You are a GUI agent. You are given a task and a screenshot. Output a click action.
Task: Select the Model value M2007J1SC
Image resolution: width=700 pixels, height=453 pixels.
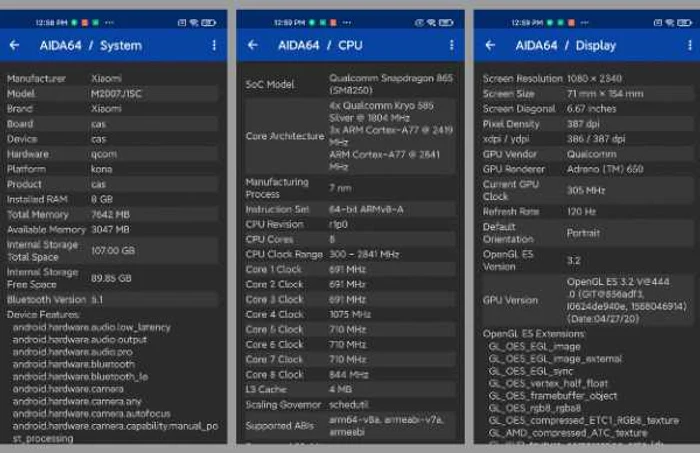coord(116,94)
